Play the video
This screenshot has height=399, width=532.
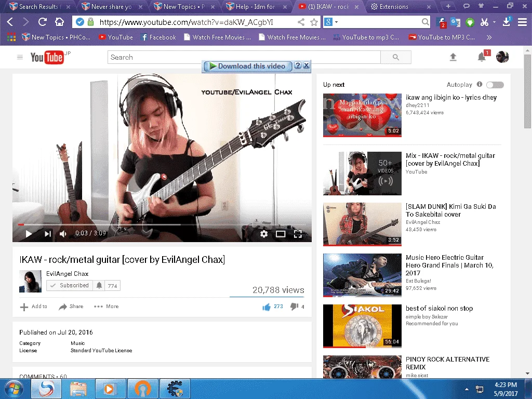click(29, 233)
